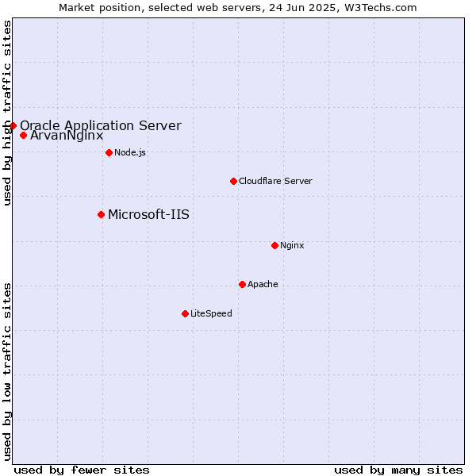Click the 'Oracle Application Server' label
The image size is (476, 476).
[101, 125]
